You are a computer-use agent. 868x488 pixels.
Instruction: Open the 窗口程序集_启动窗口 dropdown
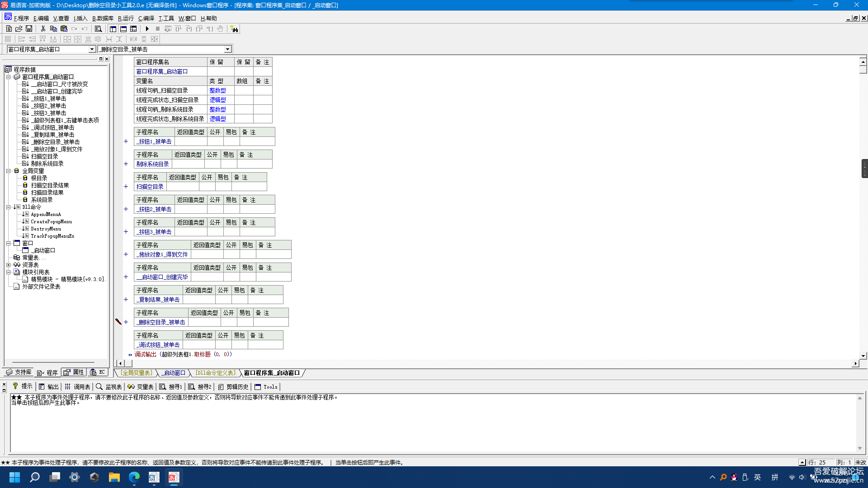click(92, 49)
